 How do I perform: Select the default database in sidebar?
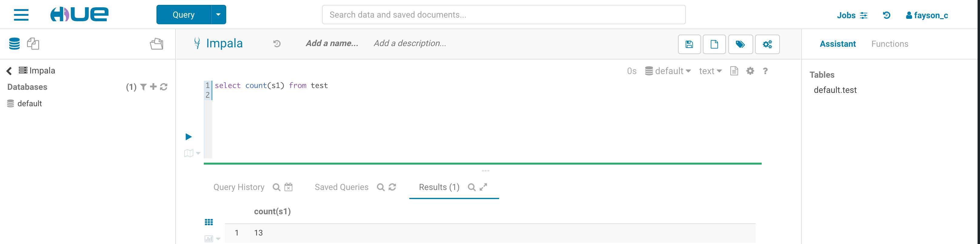pos(29,103)
